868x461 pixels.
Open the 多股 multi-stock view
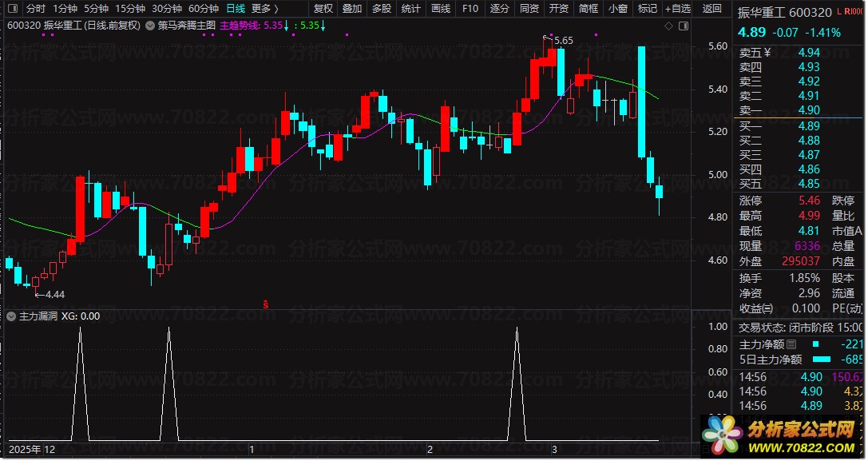(x=382, y=8)
